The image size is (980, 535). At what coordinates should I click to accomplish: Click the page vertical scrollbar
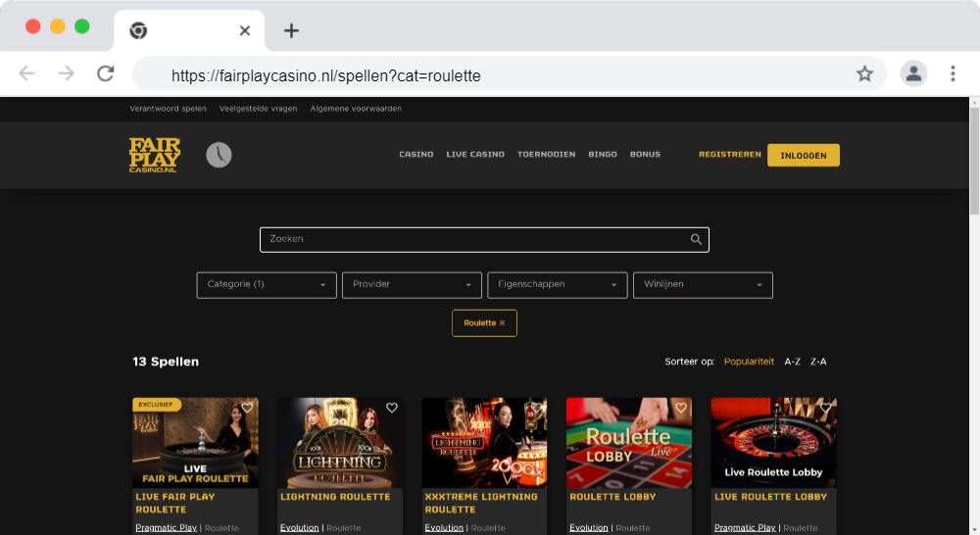[974, 164]
